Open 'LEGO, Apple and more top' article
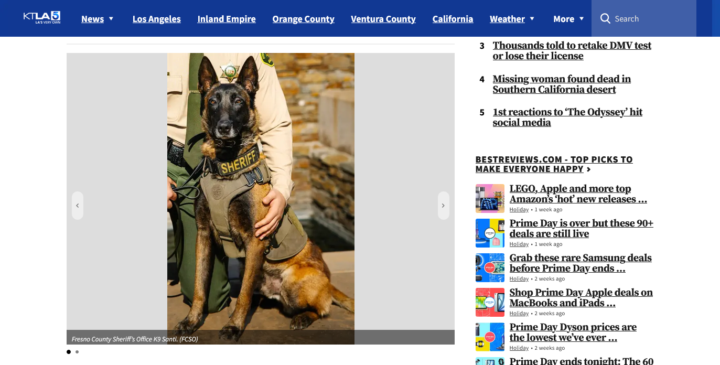Viewport: 720px width, 365px height. (578, 194)
